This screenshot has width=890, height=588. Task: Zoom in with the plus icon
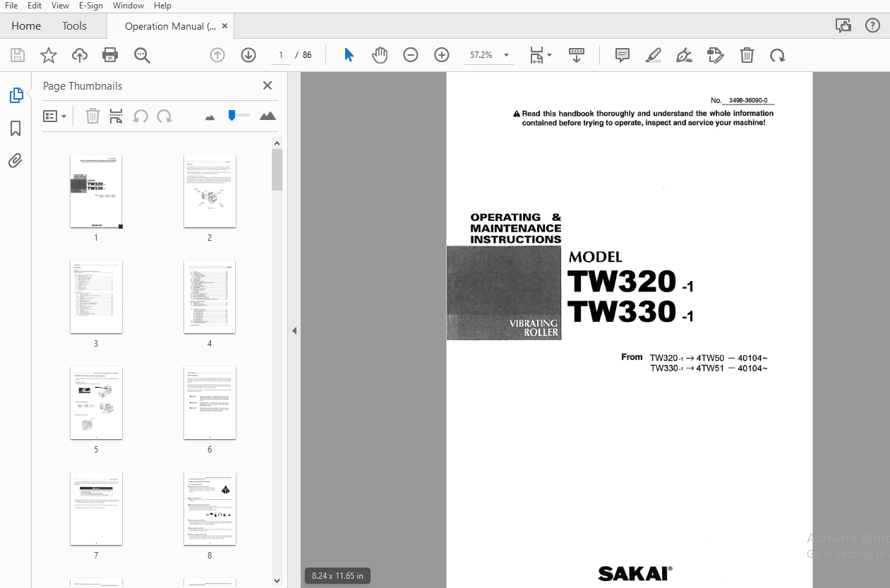coord(442,55)
